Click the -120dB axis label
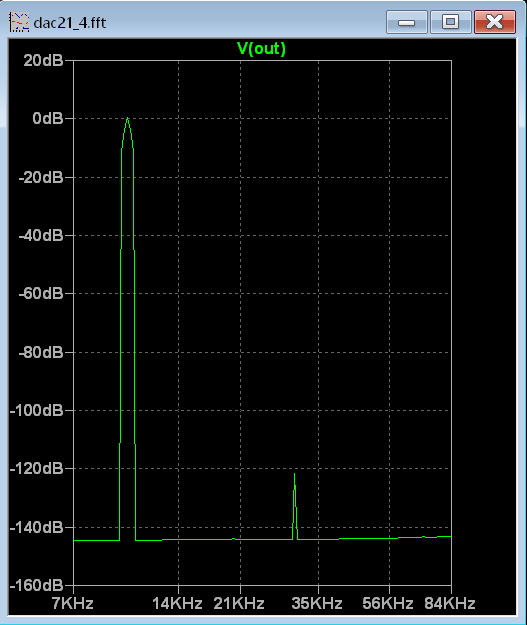The height and width of the screenshot is (625, 527). [37, 468]
